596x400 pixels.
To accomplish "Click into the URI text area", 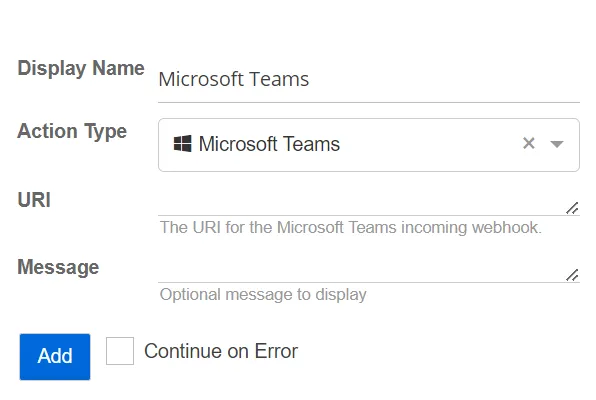I will tap(369, 203).
